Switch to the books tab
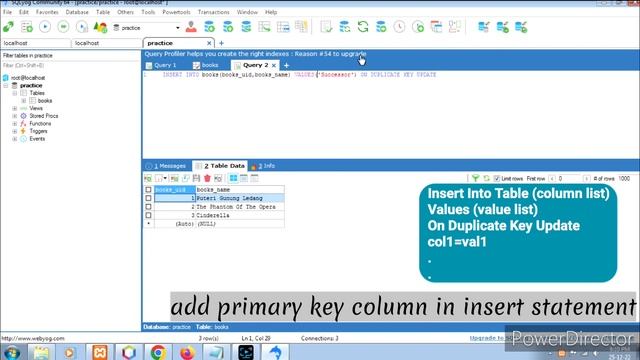 206,65
